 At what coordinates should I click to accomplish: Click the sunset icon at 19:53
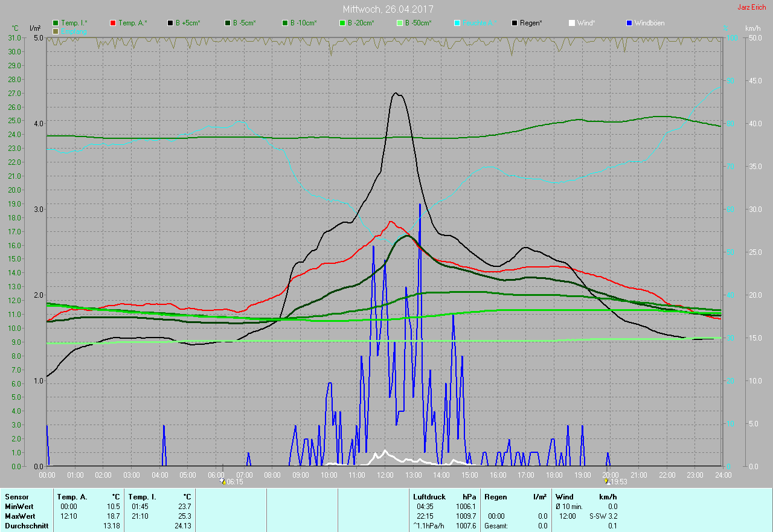click(608, 482)
